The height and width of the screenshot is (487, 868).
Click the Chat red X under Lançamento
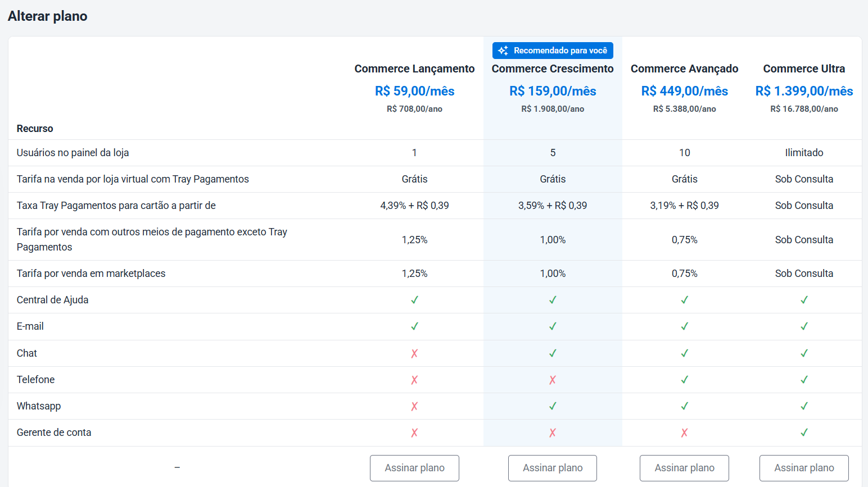414,353
